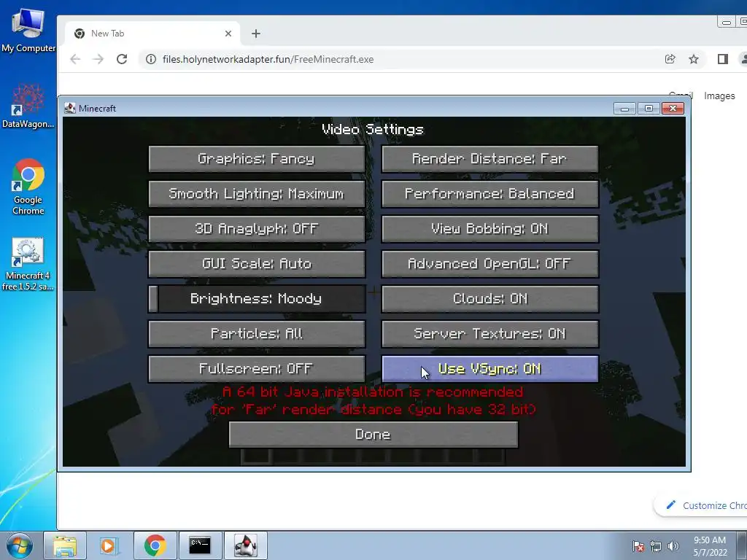Close the New Tab tab

point(228,34)
